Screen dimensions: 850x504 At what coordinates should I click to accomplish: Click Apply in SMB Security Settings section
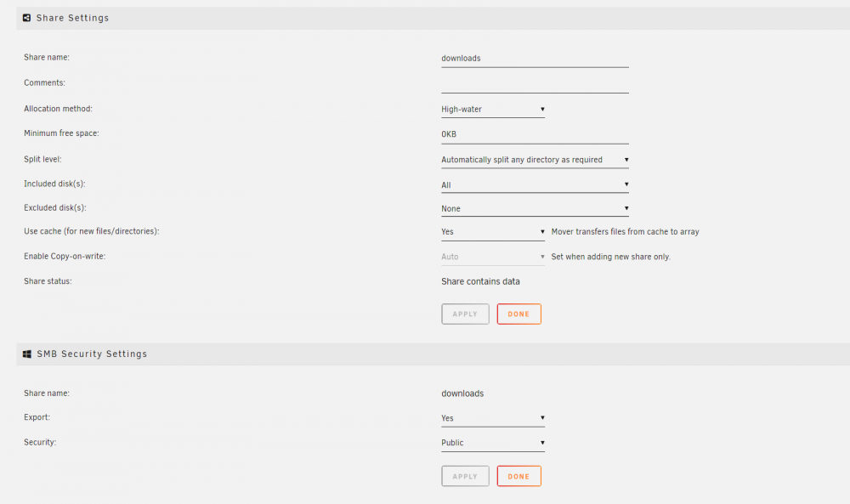point(465,476)
